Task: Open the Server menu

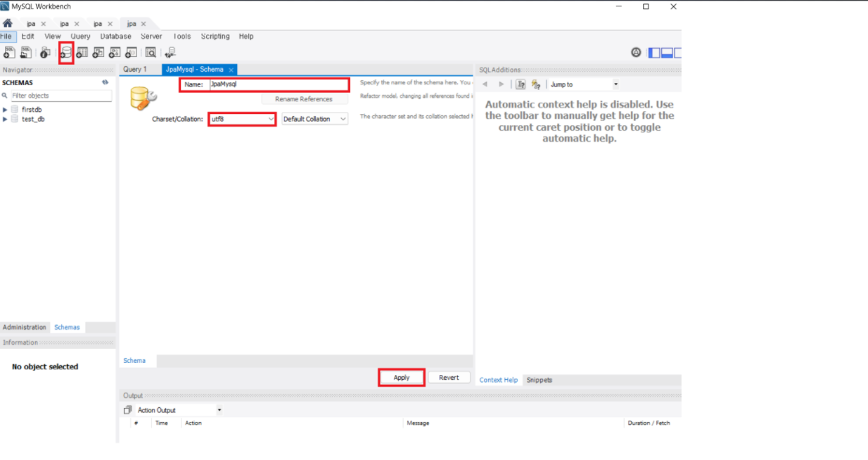Action: tap(151, 37)
